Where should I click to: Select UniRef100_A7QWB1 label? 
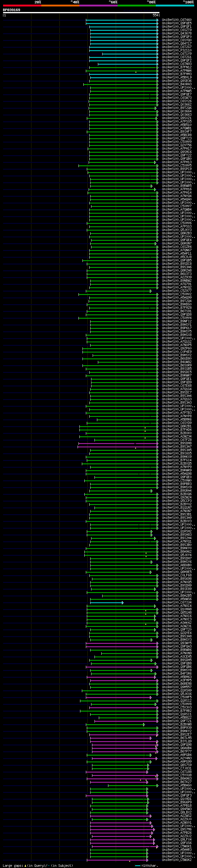(176, 128)
